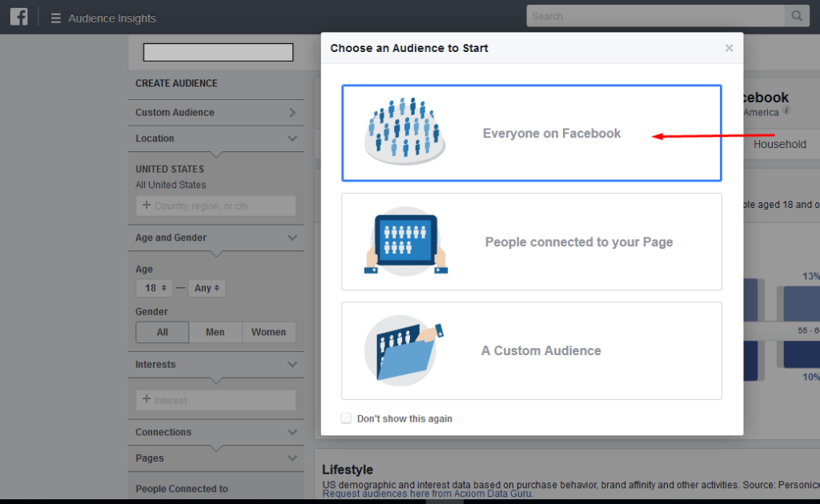This screenshot has width=820, height=504.
Task: Click the UNITED STATES location entry
Action: pyautogui.click(x=170, y=170)
